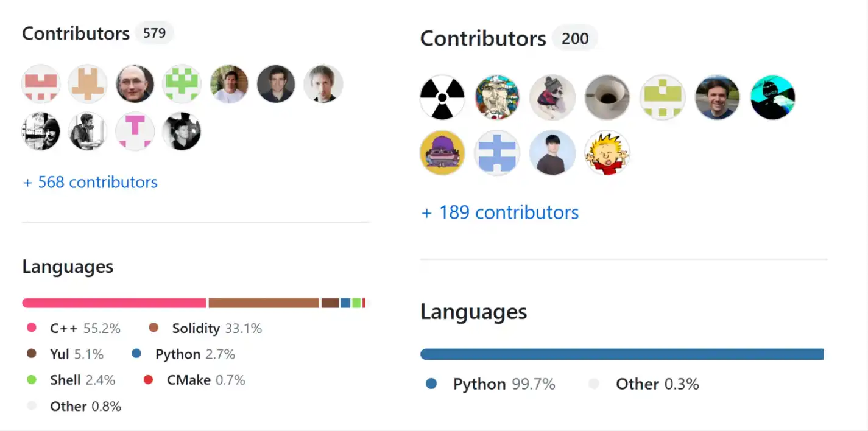The width and height of the screenshot is (868, 431).
Task: Open the dog in sweater avatar
Action: [552, 97]
